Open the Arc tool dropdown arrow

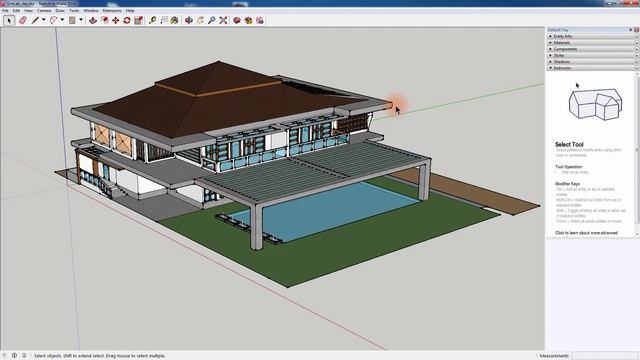click(62, 20)
